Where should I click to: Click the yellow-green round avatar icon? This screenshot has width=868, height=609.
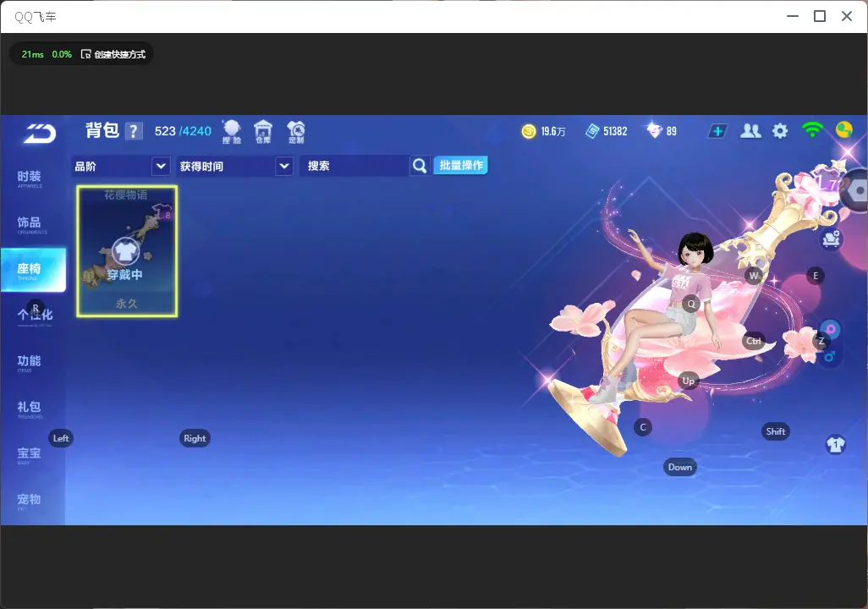843,130
